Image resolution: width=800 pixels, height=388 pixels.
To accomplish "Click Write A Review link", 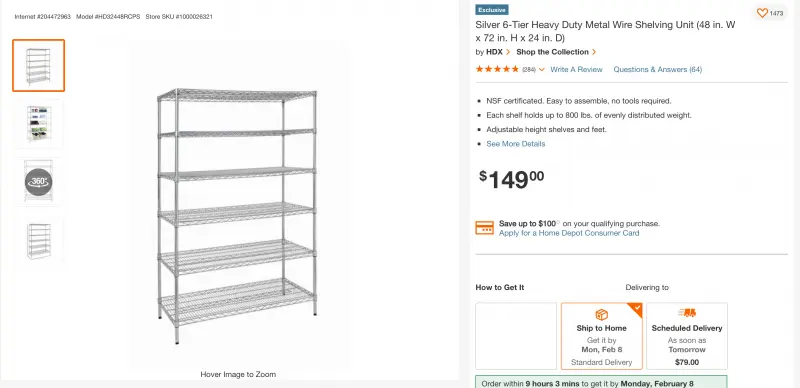I will (x=576, y=69).
